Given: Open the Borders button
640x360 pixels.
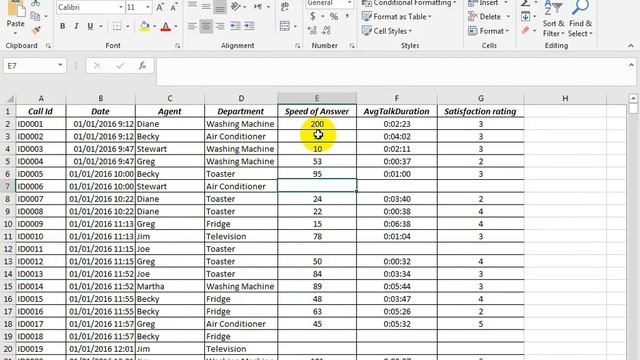Looking at the screenshot, I should [x=117, y=27].
